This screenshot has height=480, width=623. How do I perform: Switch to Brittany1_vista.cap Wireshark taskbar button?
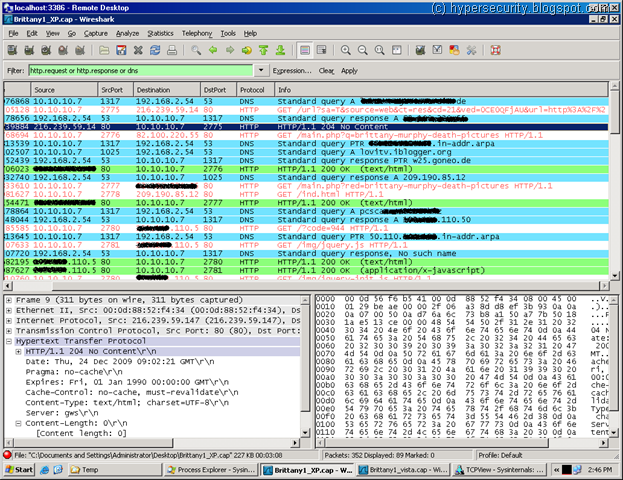403,470
